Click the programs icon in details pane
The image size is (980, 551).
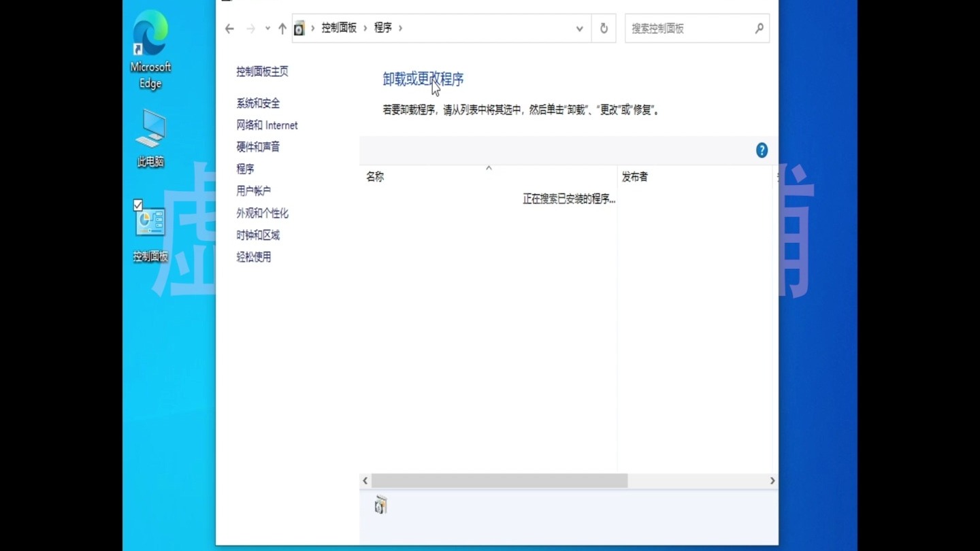(x=380, y=505)
